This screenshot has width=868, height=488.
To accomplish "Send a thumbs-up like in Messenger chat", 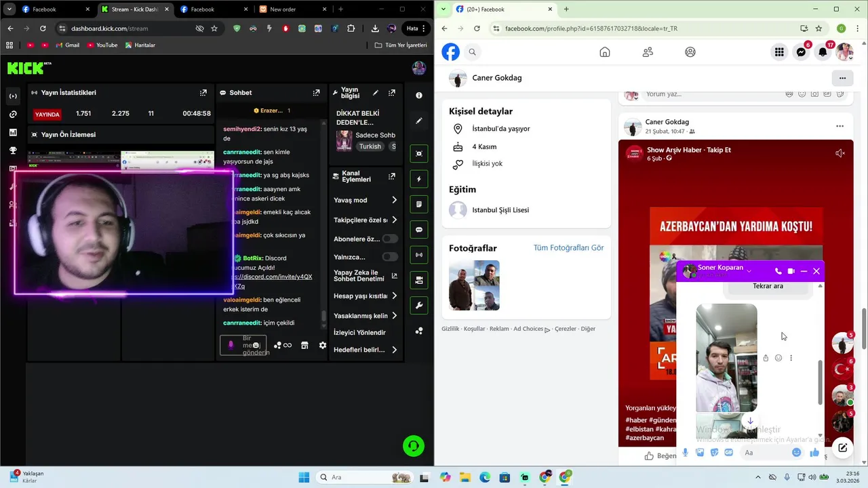I will 814,452.
